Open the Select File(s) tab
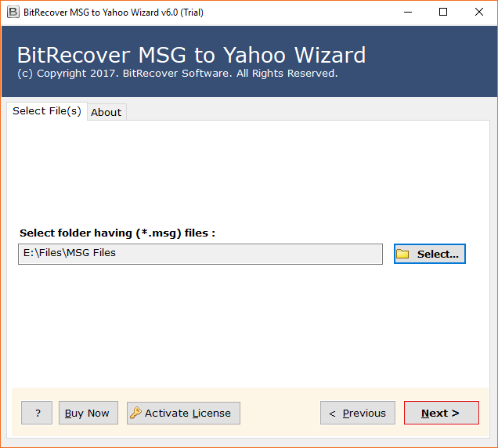 point(47,111)
